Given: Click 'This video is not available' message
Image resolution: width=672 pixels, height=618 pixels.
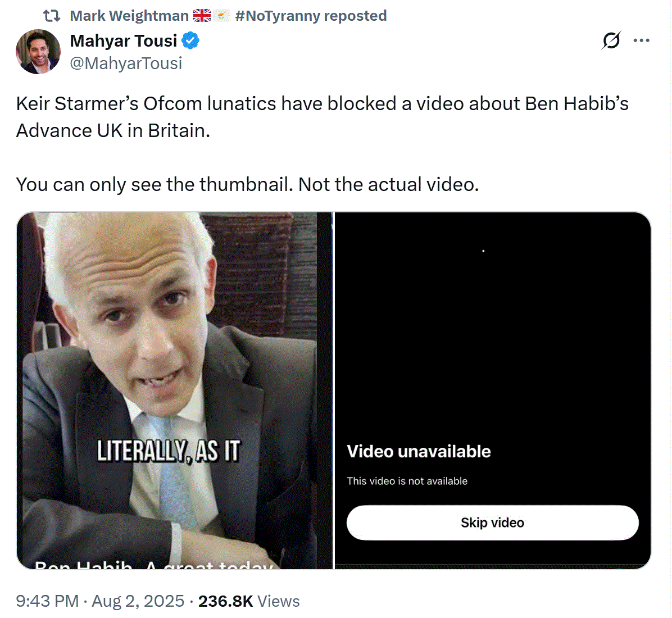Looking at the screenshot, I should point(407,481).
